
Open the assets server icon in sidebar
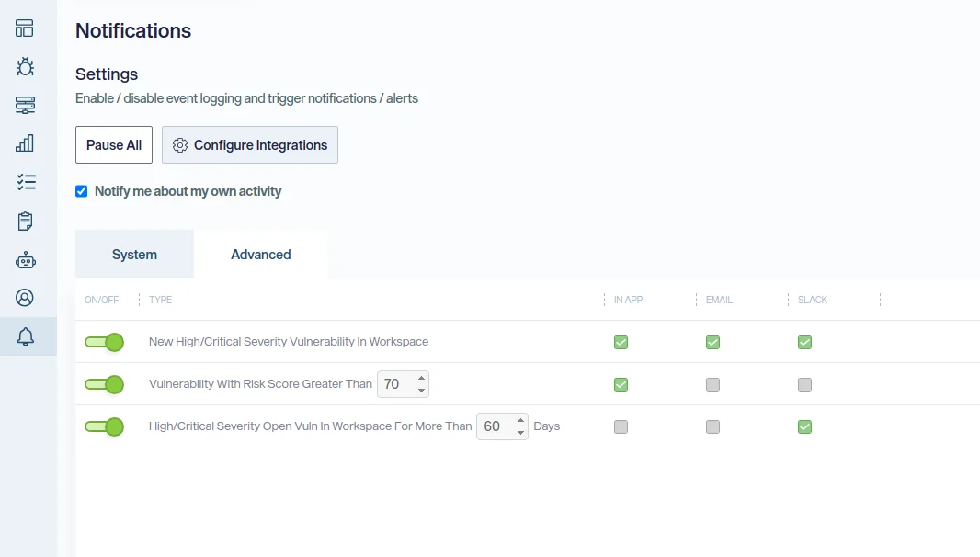[25, 105]
